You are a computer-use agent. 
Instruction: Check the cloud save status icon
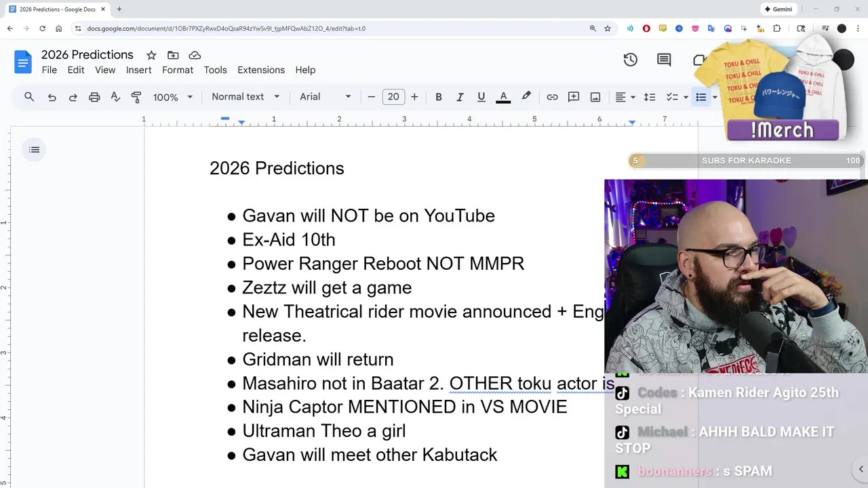pyautogui.click(x=195, y=55)
